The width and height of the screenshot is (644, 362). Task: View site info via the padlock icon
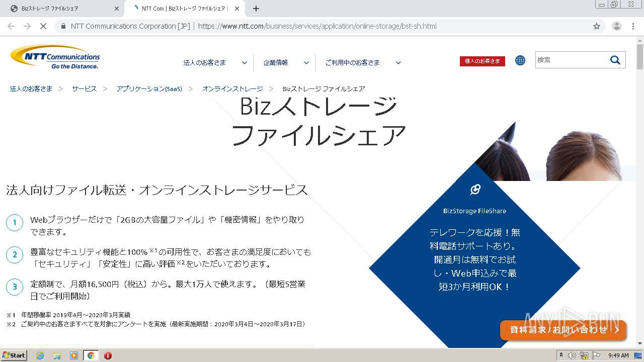pyautogui.click(x=63, y=26)
